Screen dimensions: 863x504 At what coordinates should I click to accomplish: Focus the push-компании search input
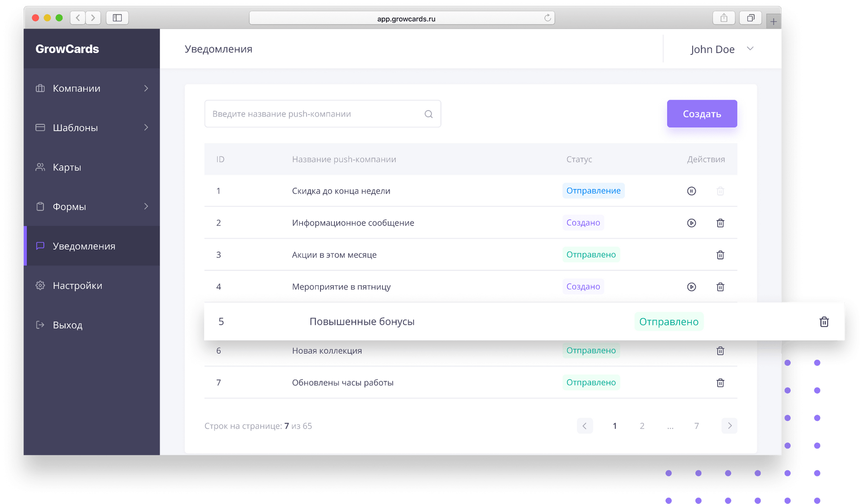point(315,114)
